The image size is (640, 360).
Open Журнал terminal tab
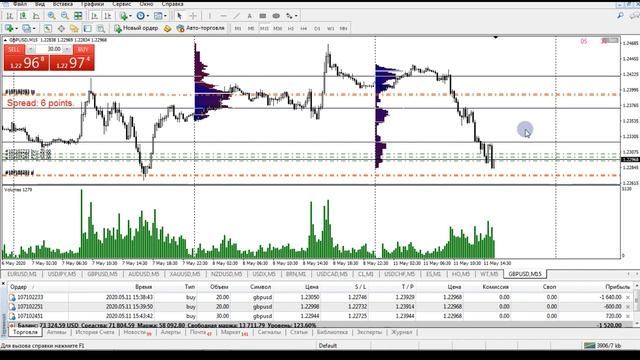click(402, 332)
